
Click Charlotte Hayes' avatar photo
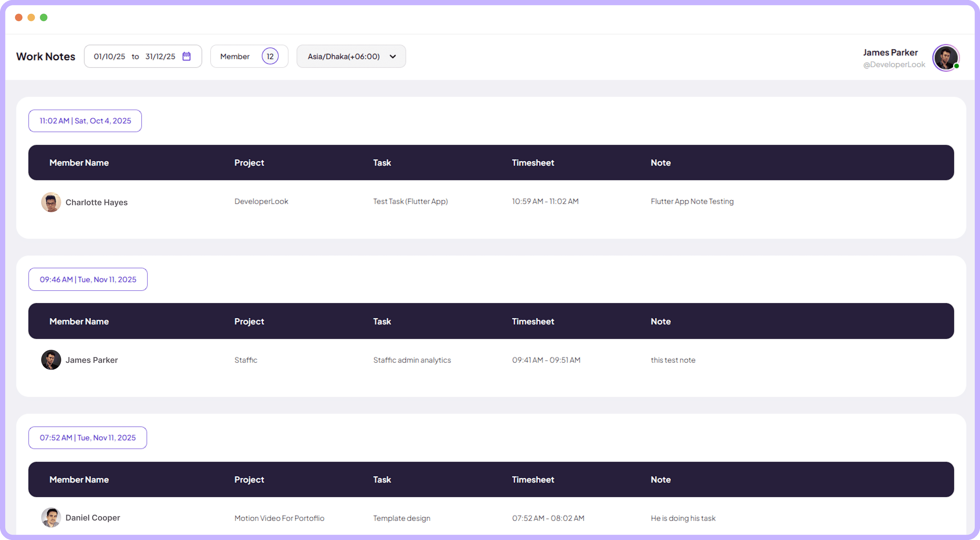(x=51, y=202)
